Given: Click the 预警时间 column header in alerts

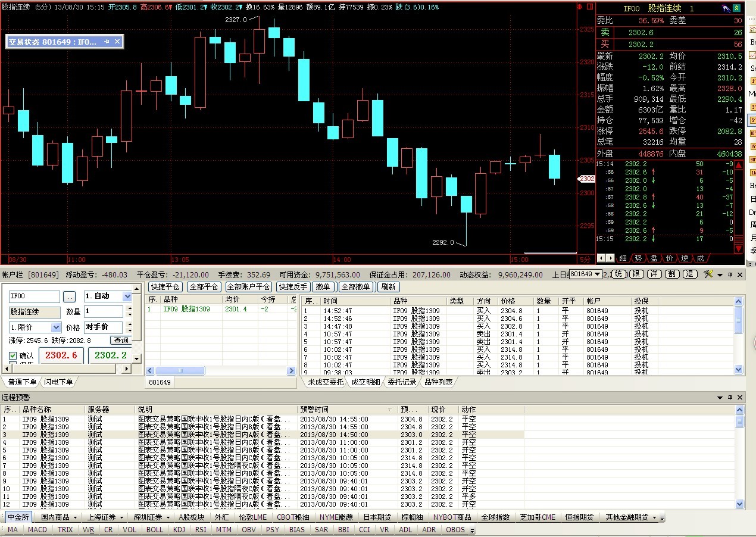Looking at the screenshot, I should [x=347, y=410].
